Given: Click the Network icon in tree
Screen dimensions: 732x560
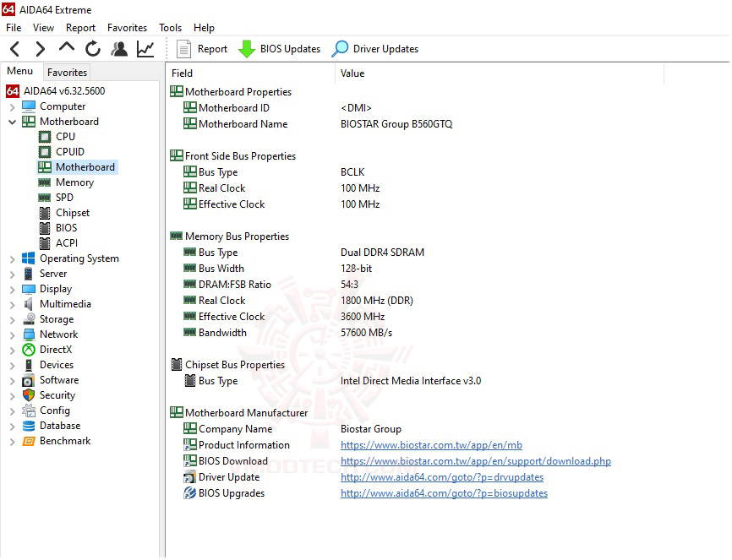Looking at the screenshot, I should 29,334.
